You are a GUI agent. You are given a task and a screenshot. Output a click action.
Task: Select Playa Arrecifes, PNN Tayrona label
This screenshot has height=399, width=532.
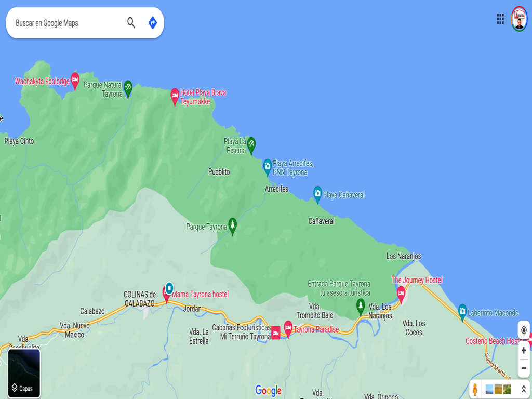[292, 168]
